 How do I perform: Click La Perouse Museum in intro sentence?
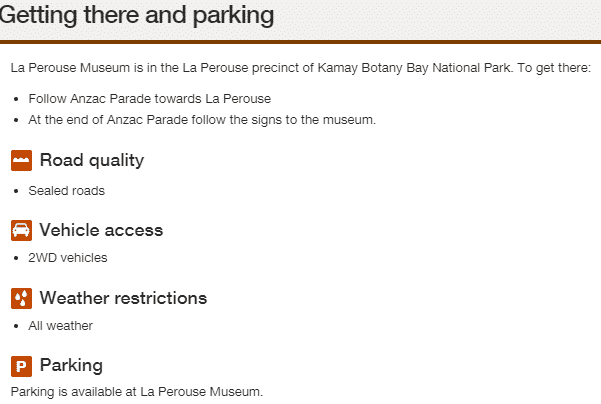(70, 68)
